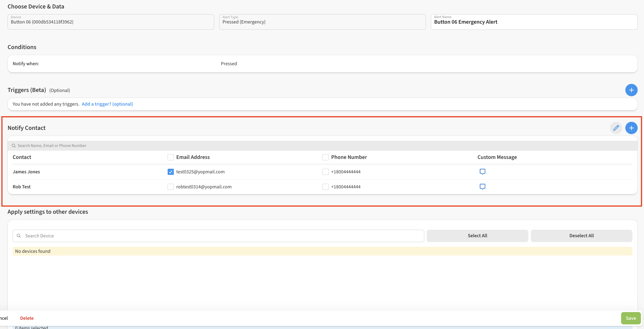The width and height of the screenshot is (644, 329).
Task: Enable James Jones phone number checkbox
Action: (325, 172)
